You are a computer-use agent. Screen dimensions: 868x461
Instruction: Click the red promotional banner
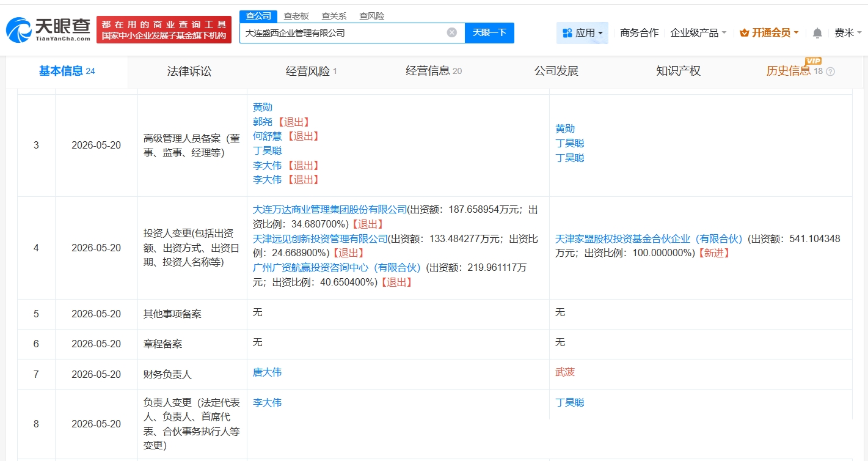pyautogui.click(x=164, y=30)
